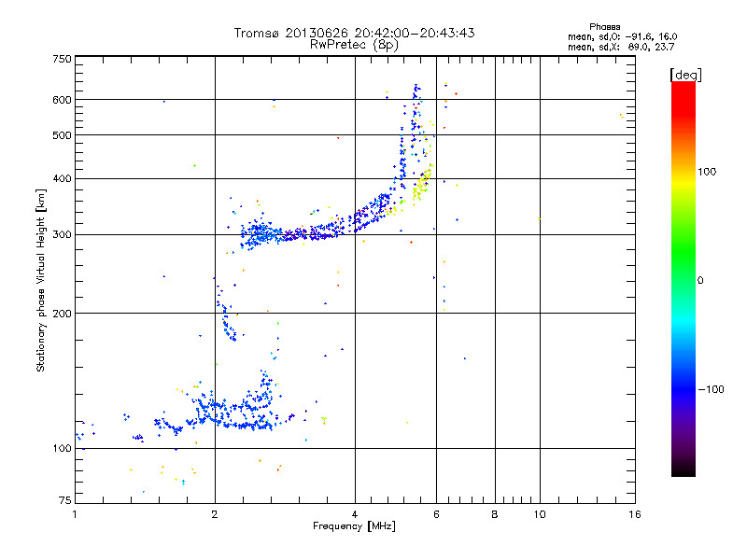Click the 'Phases' header text

[x=604, y=27]
